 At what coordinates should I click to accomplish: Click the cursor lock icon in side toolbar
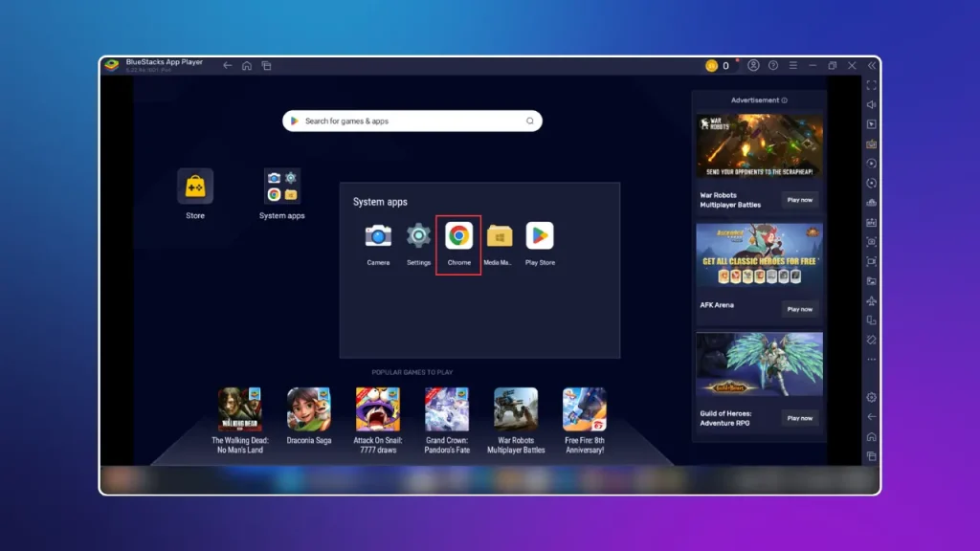tap(871, 124)
